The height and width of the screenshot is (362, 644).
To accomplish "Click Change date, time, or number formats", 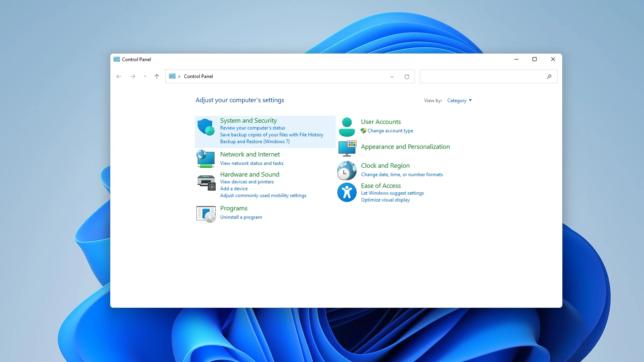I will click(402, 175).
